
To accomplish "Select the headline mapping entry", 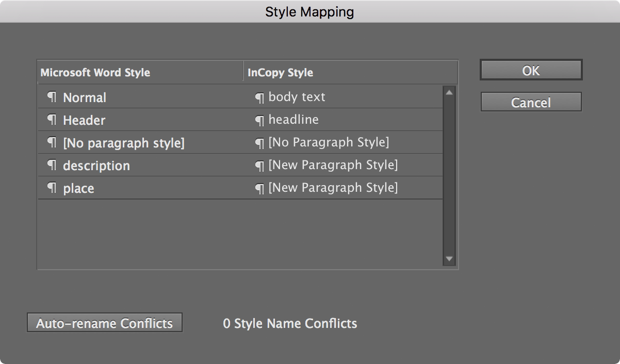I will tap(293, 120).
